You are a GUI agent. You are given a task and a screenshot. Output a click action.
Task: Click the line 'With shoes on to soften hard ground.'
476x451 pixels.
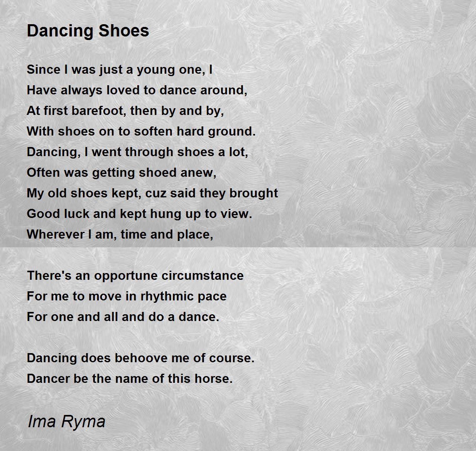(x=141, y=132)
